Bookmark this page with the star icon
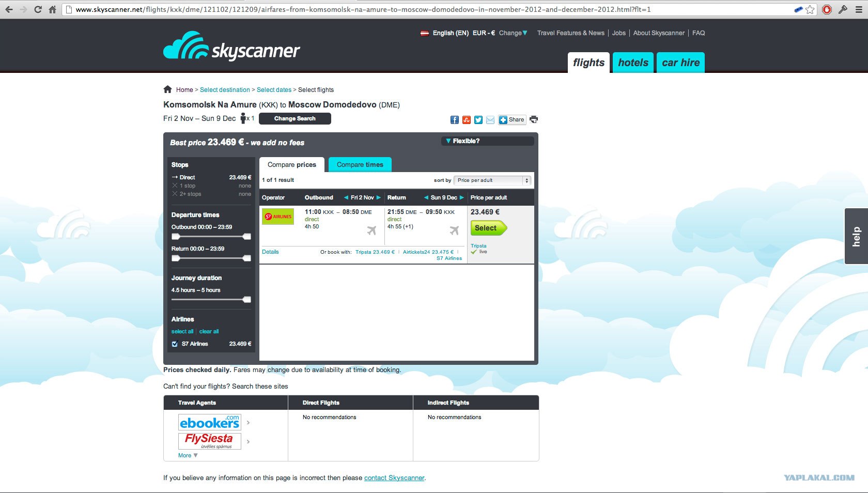 click(x=810, y=9)
